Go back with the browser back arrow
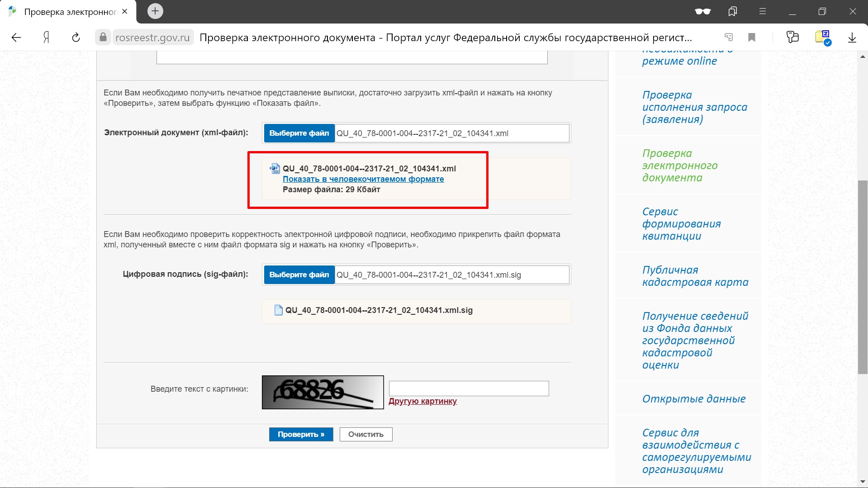Image resolution: width=868 pixels, height=488 pixels. tap(16, 38)
